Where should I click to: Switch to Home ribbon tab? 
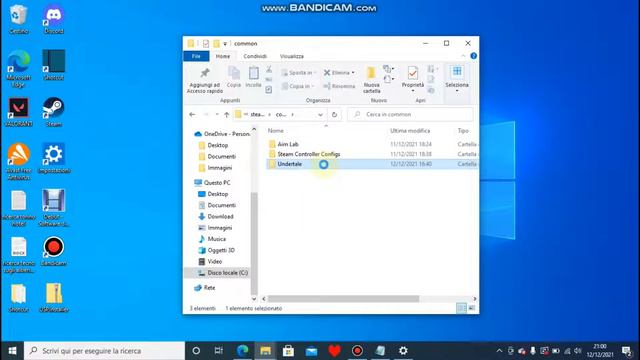pos(223,56)
